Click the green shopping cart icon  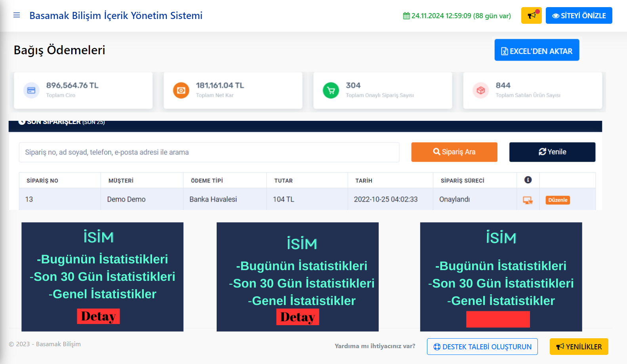[331, 90]
